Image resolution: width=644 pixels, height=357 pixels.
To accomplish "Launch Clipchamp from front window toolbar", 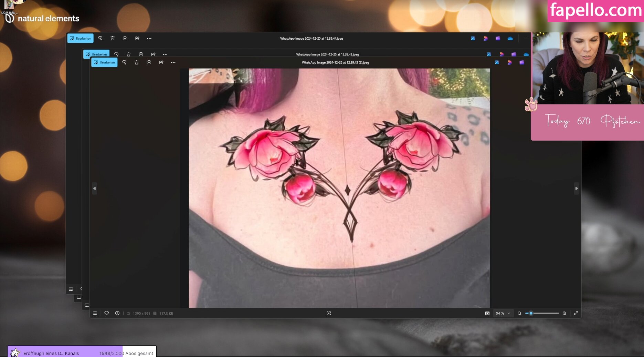I will (509, 62).
